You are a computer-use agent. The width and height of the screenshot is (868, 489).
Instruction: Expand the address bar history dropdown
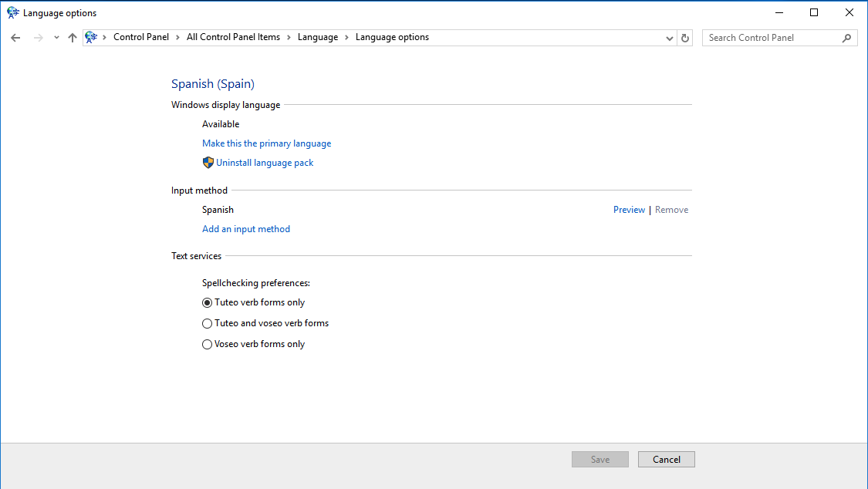pyautogui.click(x=669, y=38)
